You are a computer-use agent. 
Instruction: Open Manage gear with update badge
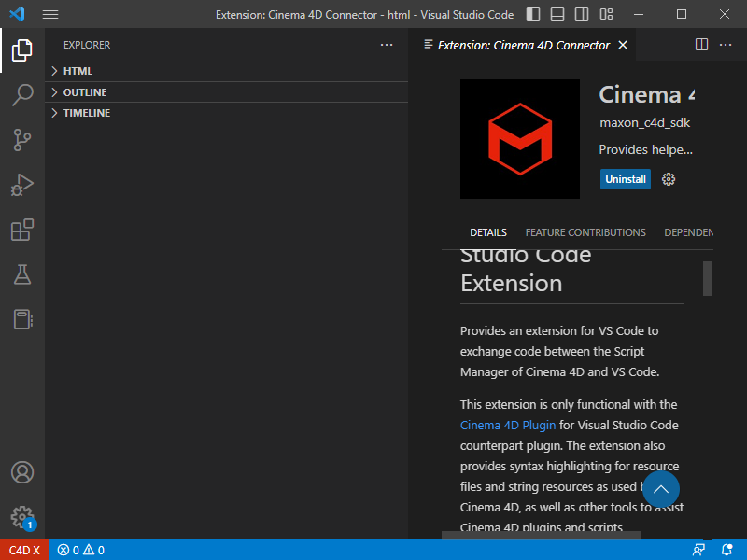pyautogui.click(x=22, y=517)
